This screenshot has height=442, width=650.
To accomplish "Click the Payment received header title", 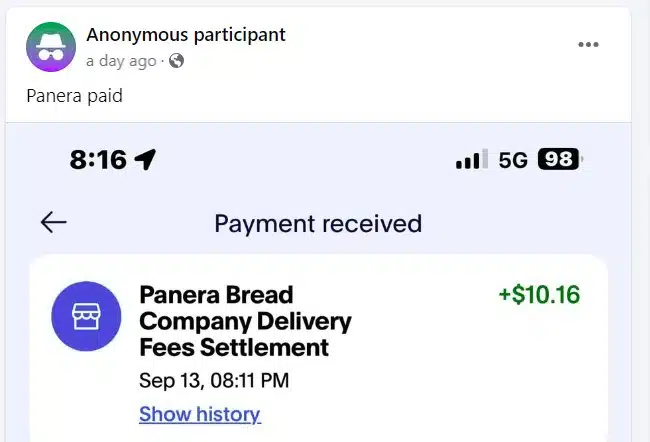I will [318, 223].
